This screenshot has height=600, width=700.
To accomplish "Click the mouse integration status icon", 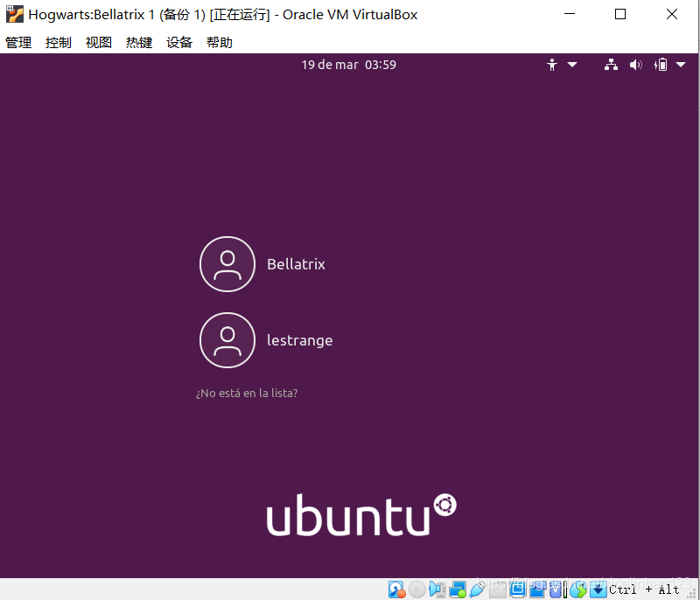I will point(578,590).
